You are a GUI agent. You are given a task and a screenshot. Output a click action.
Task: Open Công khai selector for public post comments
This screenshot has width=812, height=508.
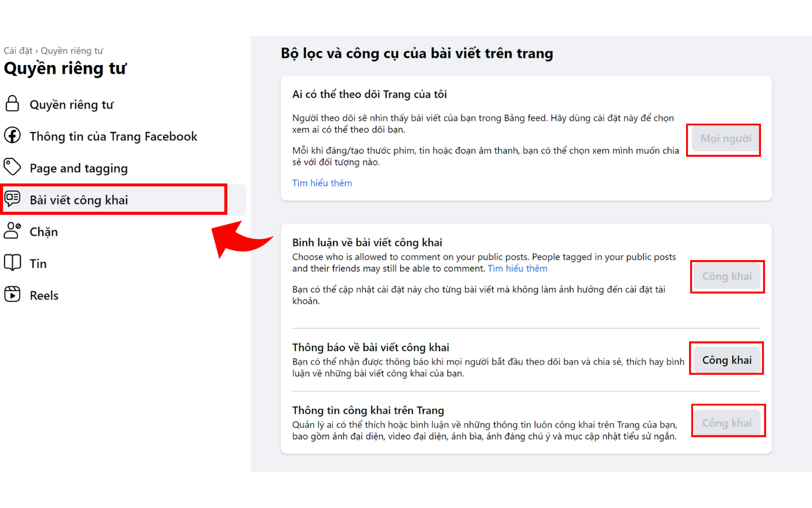pos(727,276)
